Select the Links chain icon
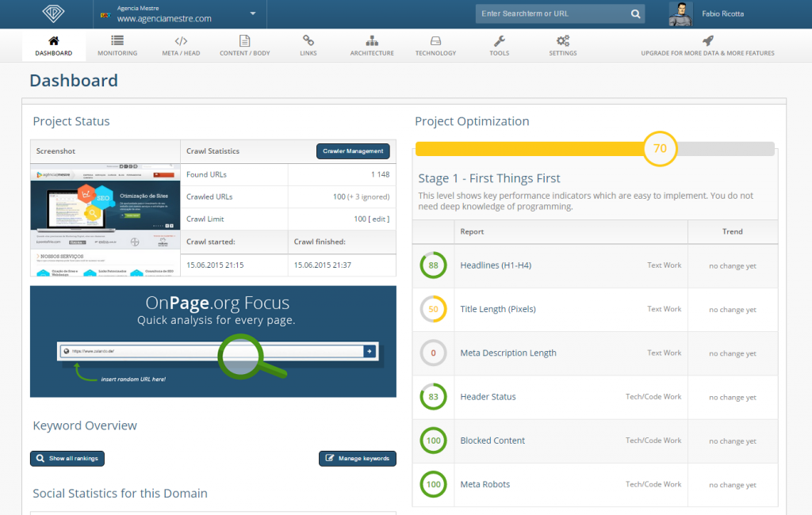The width and height of the screenshot is (812, 515). (308, 40)
